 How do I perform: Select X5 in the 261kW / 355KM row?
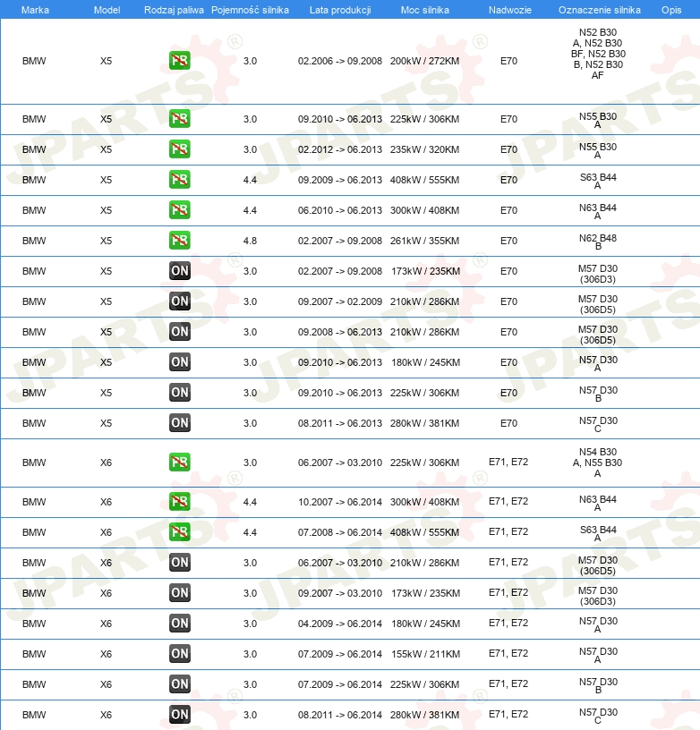click(x=106, y=241)
